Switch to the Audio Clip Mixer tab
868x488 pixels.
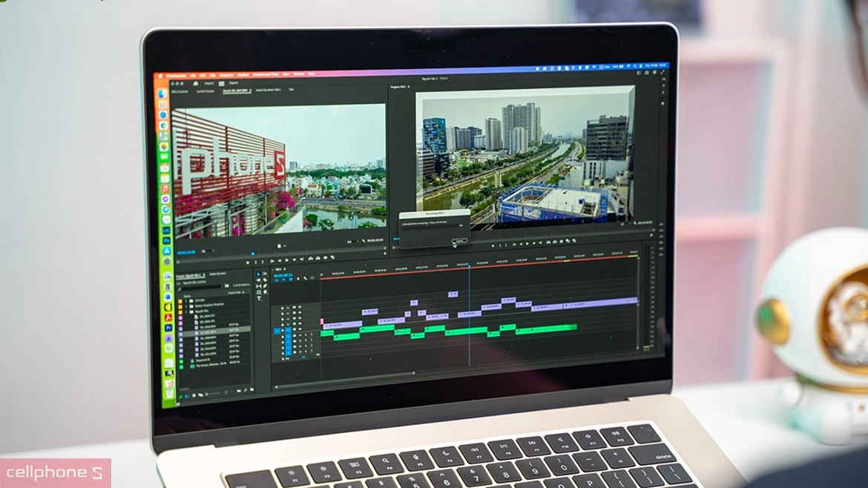[268, 90]
